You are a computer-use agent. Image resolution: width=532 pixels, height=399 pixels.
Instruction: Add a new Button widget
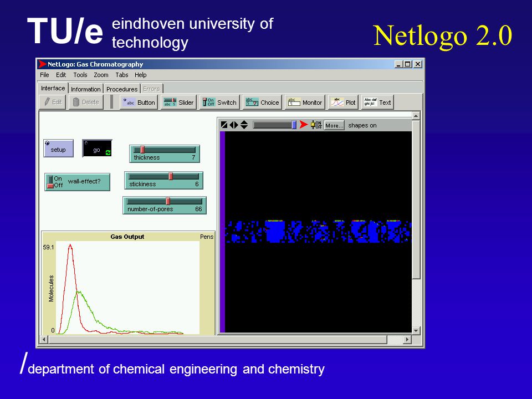(139, 102)
